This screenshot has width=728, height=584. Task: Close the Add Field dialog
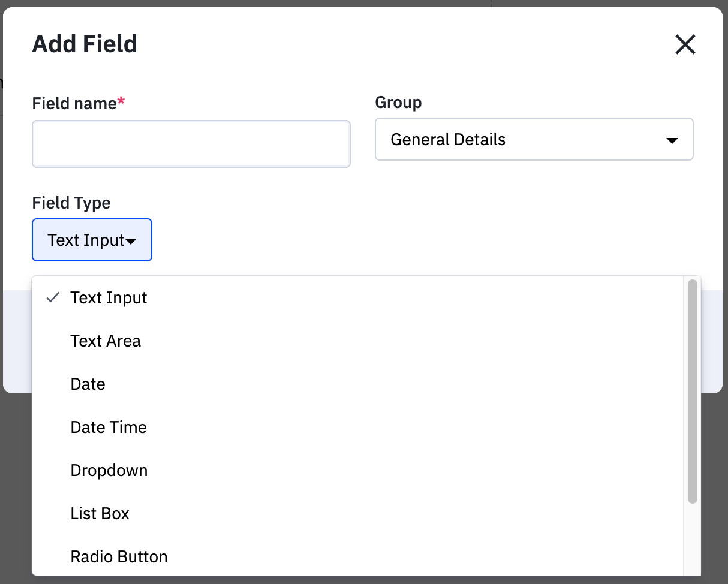coord(685,44)
